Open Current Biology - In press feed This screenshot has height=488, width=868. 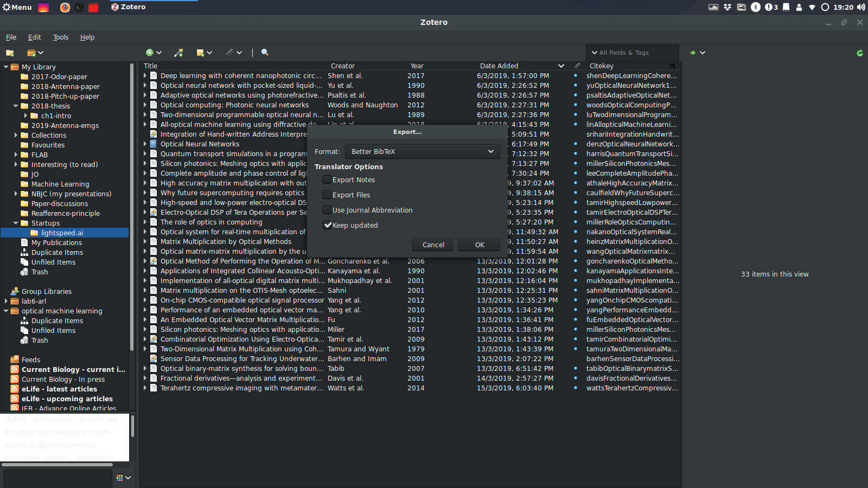(63, 380)
